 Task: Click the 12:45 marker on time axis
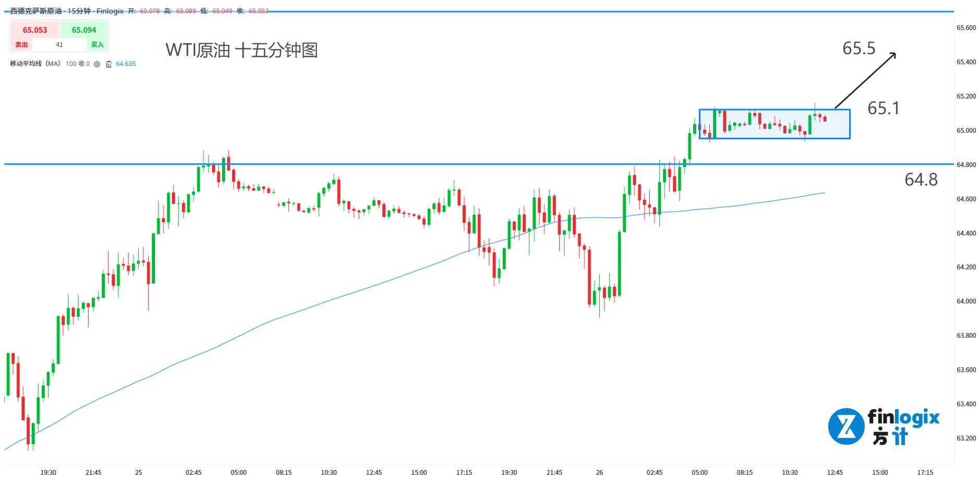pyautogui.click(x=834, y=472)
